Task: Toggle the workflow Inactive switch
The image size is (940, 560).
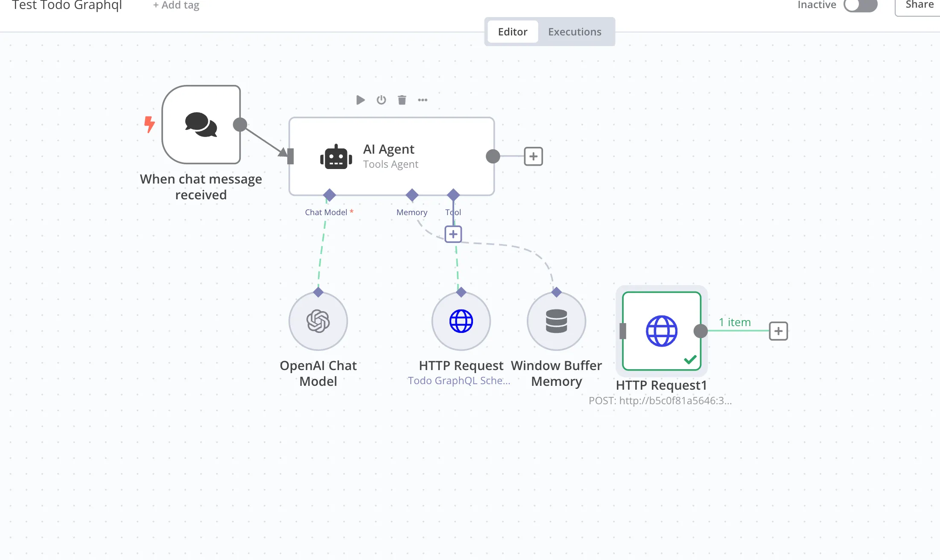Action: [x=860, y=5]
